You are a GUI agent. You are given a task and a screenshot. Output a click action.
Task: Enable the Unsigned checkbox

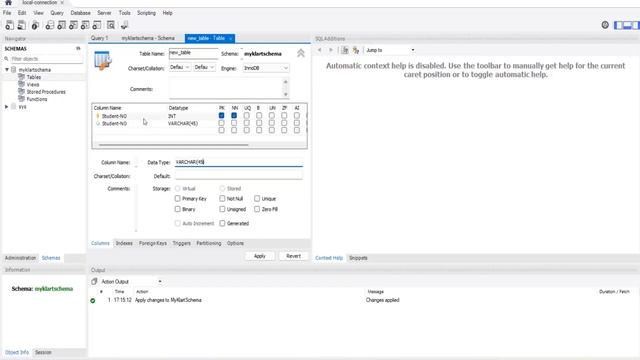tap(222, 209)
